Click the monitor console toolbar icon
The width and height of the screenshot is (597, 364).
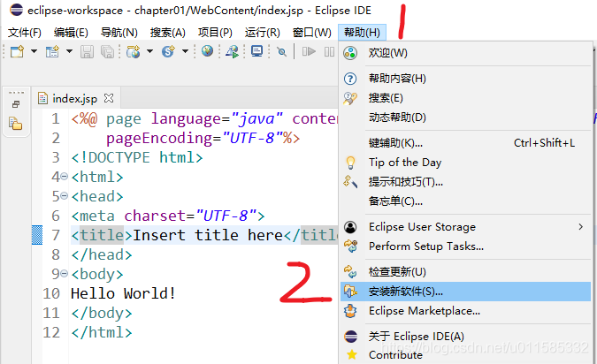[257, 51]
